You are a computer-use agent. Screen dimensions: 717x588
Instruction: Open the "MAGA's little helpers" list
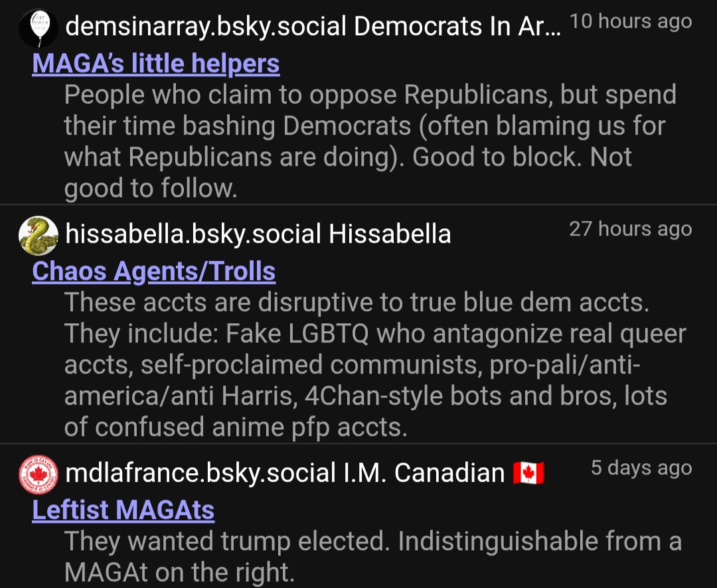click(156, 64)
